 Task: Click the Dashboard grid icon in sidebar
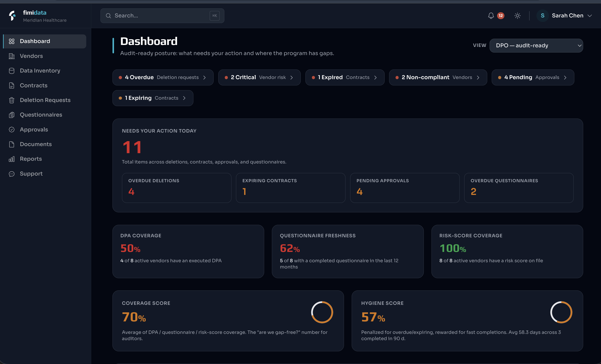(x=11, y=41)
